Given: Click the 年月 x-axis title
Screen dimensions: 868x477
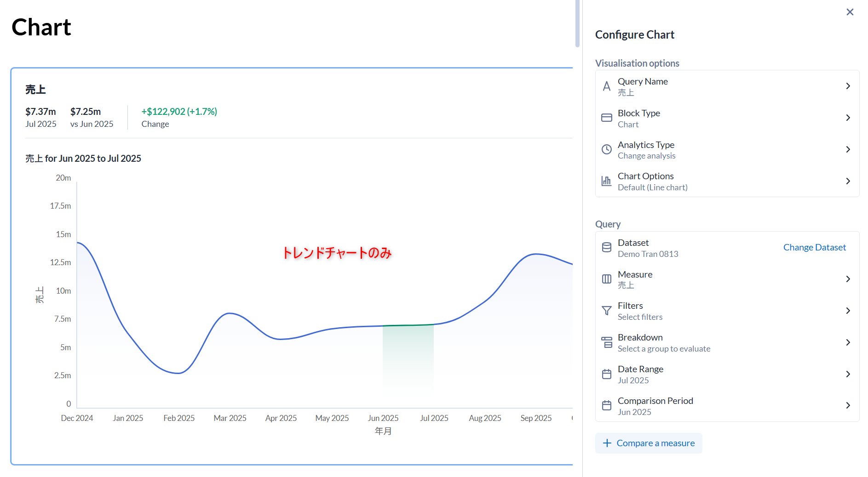Looking at the screenshot, I should [383, 431].
